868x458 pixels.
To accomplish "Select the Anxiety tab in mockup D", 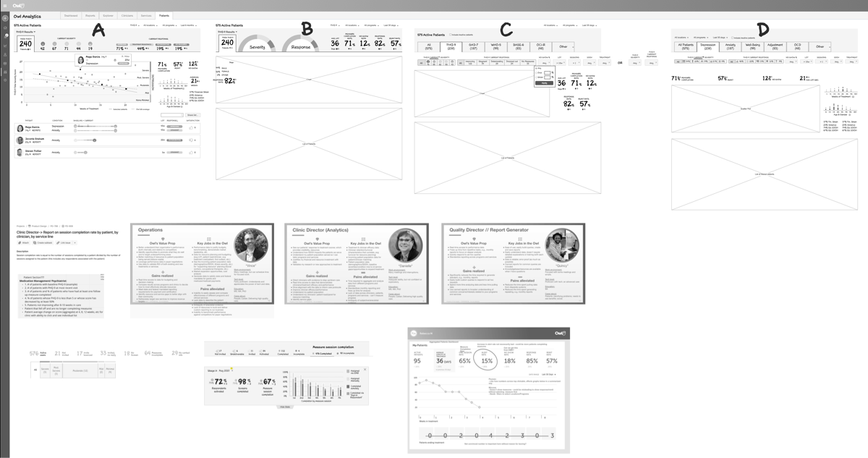I will [731, 47].
